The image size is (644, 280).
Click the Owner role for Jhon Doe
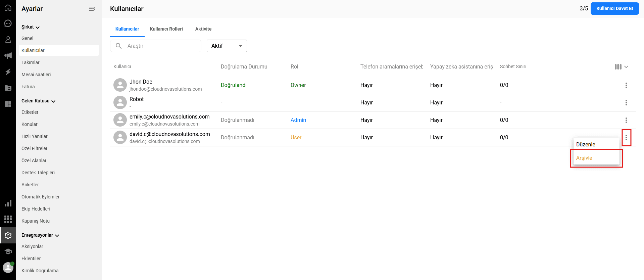pos(298,85)
